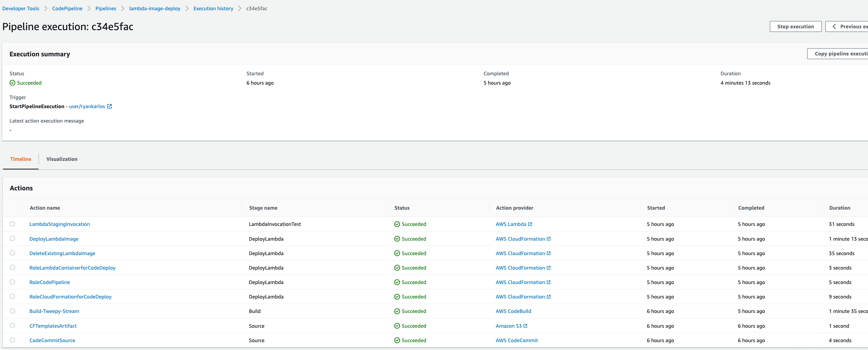Select the Build-Tweepy-Stream radio button

click(x=12, y=311)
